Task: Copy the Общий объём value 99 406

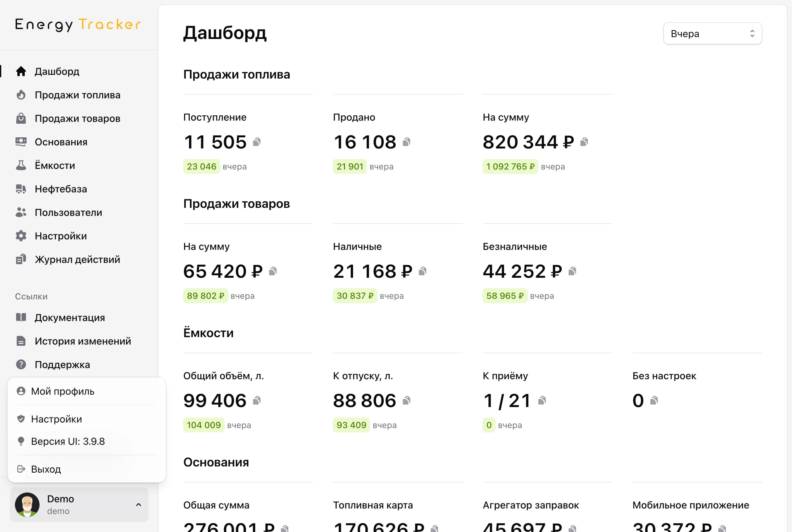Action: [x=257, y=400]
